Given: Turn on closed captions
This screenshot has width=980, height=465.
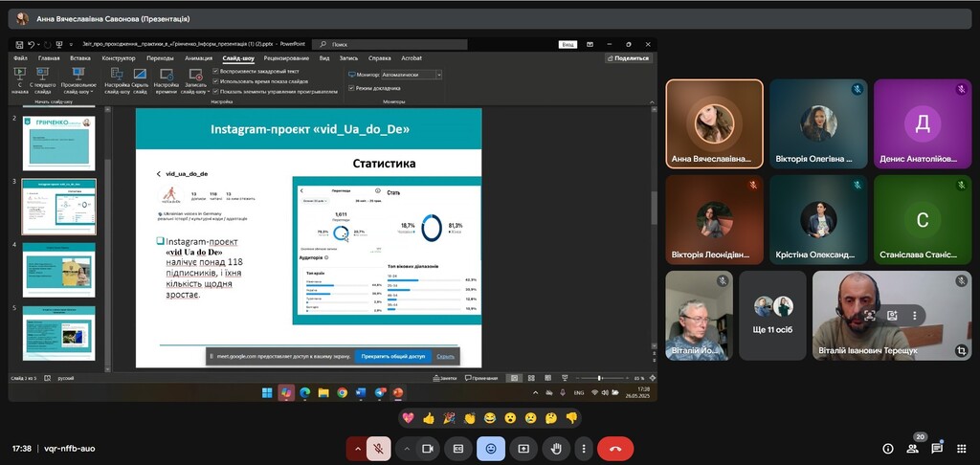Looking at the screenshot, I should [x=458, y=448].
